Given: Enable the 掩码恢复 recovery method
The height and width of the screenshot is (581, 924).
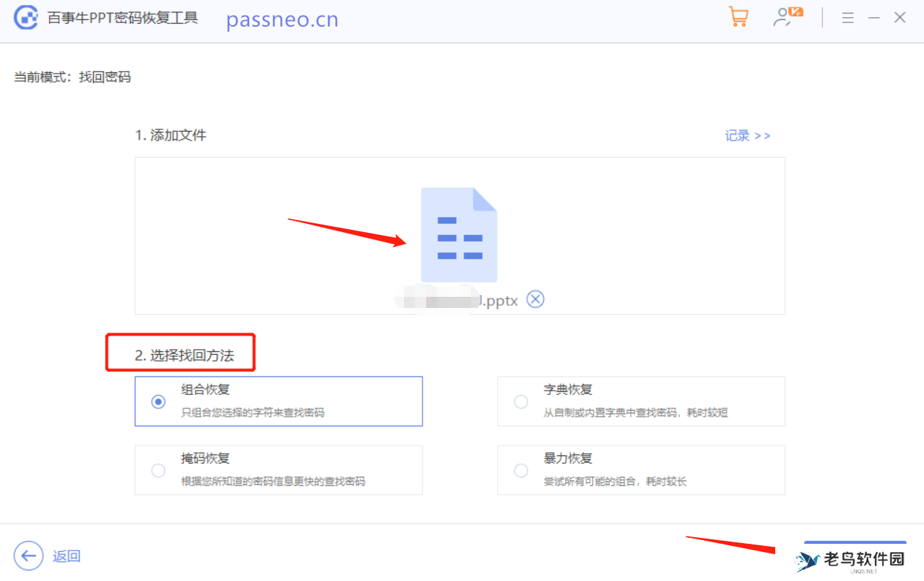Looking at the screenshot, I should tap(157, 470).
